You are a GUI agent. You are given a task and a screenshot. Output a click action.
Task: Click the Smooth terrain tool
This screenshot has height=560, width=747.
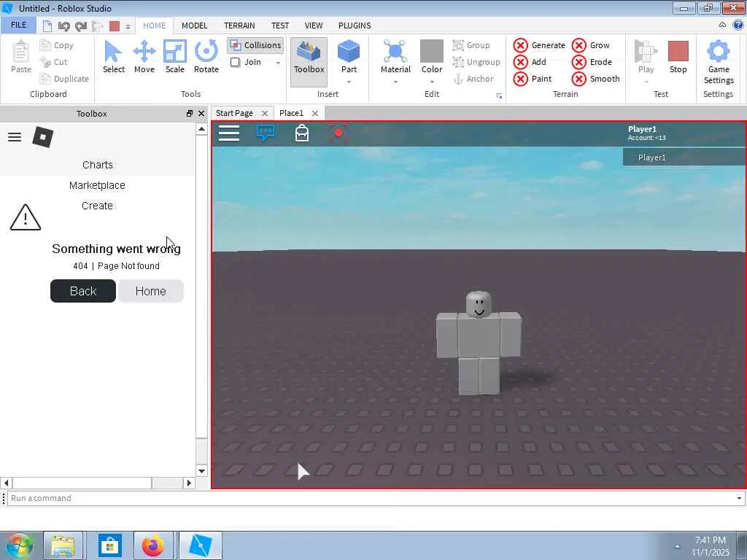pos(595,79)
